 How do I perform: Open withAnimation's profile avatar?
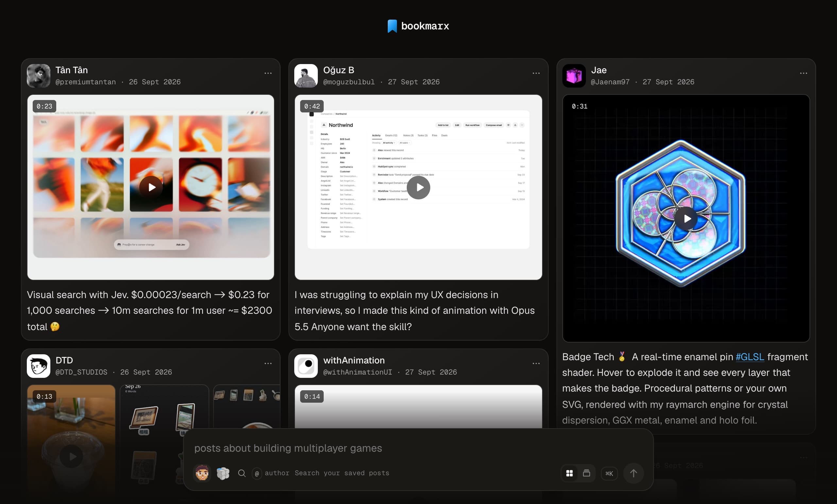(x=306, y=366)
